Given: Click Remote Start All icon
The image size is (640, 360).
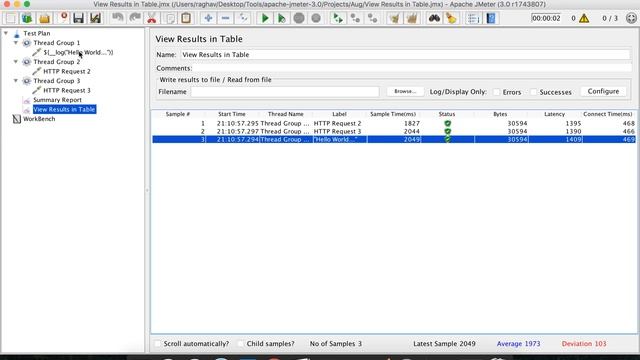Looking at the screenshot, I should pyautogui.click(x=338, y=18).
